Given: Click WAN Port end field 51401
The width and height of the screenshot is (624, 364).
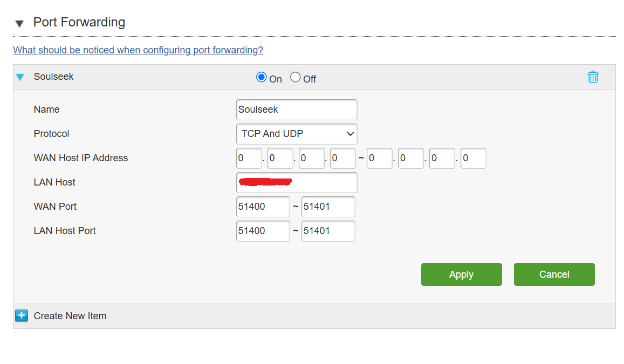Looking at the screenshot, I should point(328,207).
